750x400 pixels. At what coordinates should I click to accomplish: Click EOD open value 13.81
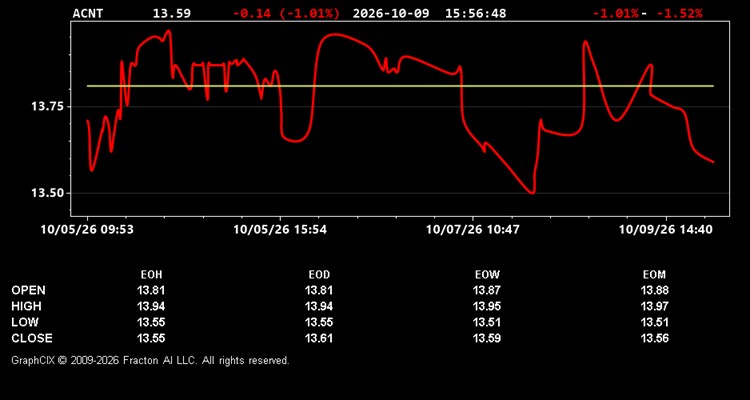(x=319, y=290)
